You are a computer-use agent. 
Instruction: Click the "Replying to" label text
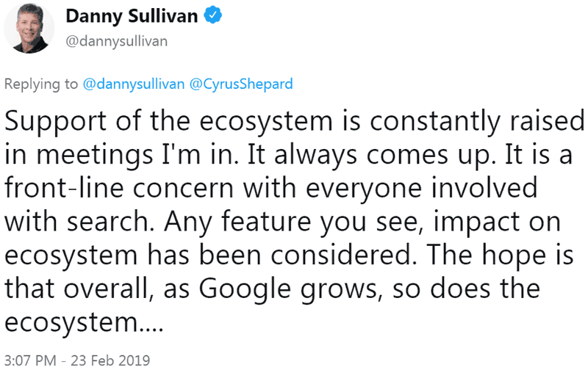(41, 83)
